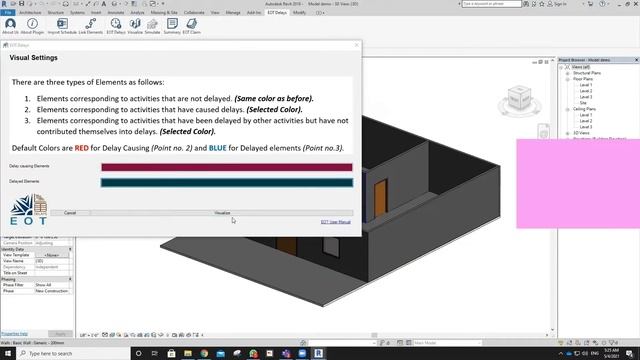The image size is (640, 360).
Task: Open the File menu tab
Action: (8, 13)
